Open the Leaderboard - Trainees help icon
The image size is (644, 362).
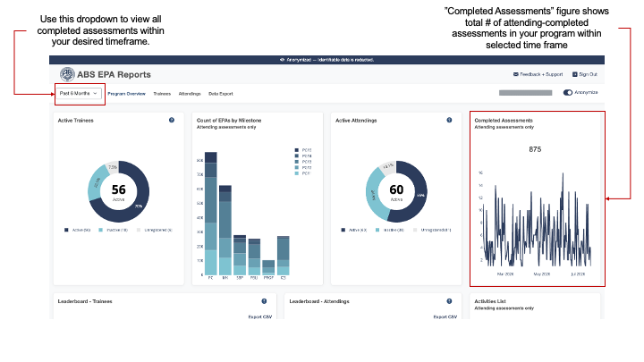264,301
